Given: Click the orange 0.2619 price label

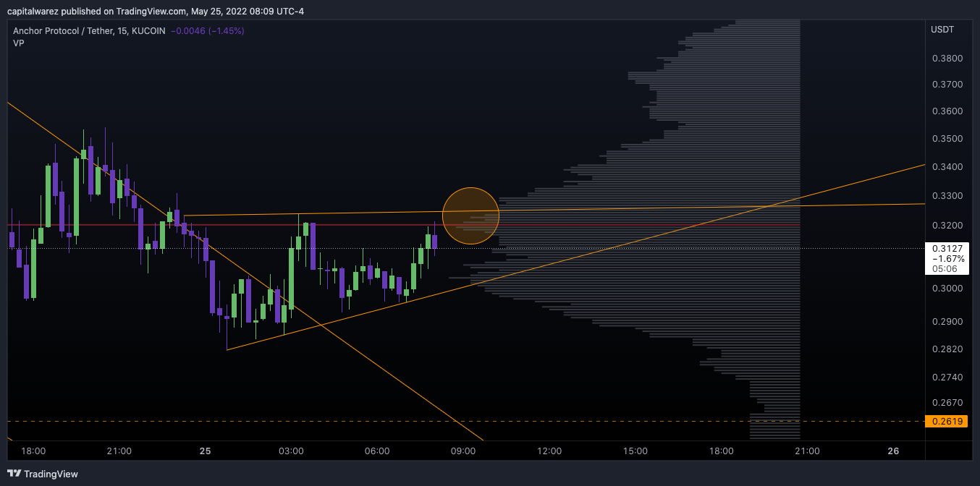Looking at the screenshot, I should click(x=947, y=421).
